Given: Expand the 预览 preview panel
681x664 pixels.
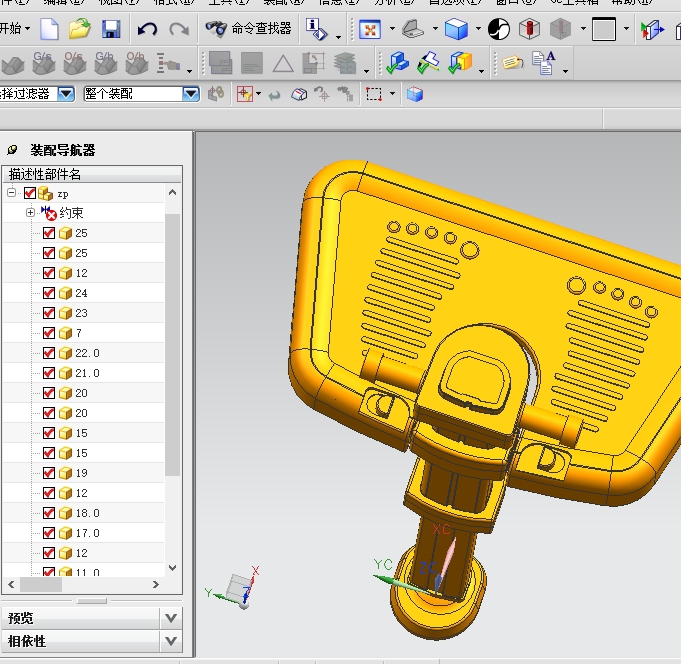Looking at the screenshot, I should tap(171, 618).
